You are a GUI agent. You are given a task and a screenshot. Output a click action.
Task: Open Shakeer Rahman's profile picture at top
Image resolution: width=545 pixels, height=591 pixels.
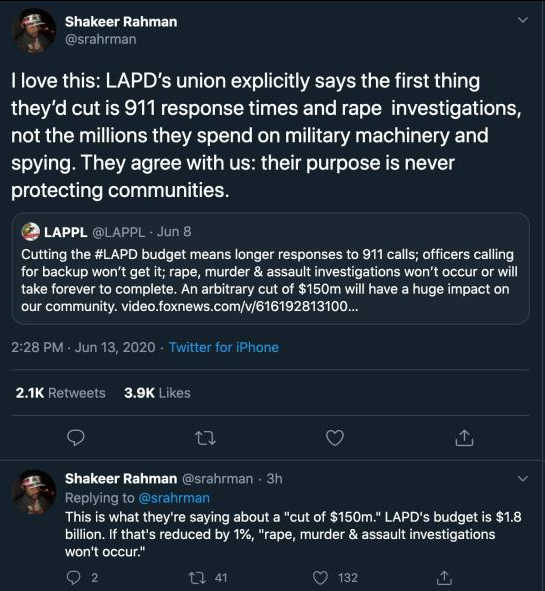[x=35, y=31]
